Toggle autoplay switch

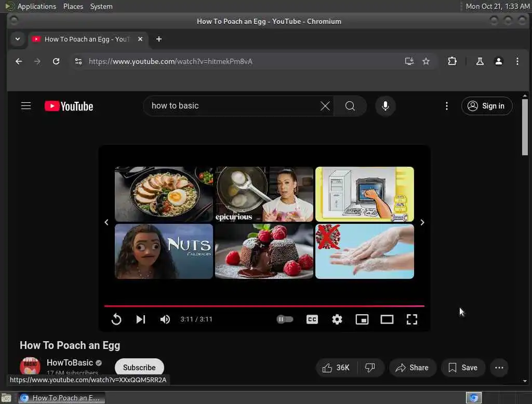[x=285, y=319]
